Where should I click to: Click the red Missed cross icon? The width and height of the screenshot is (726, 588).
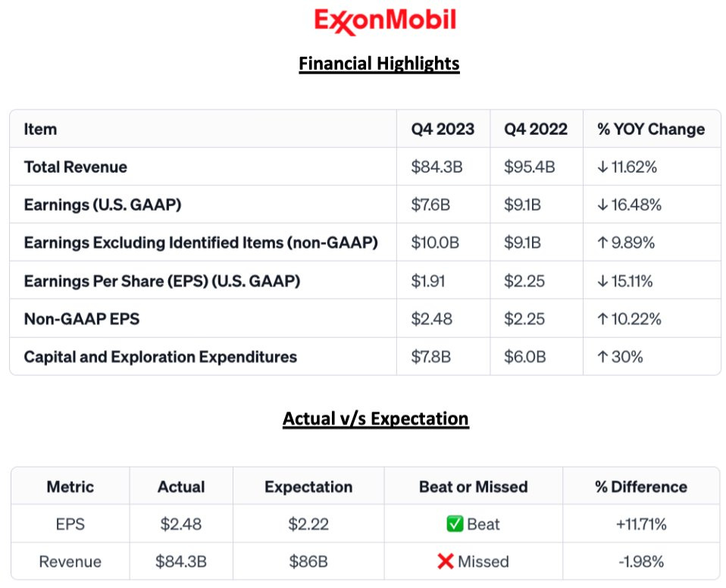pyautogui.click(x=446, y=561)
